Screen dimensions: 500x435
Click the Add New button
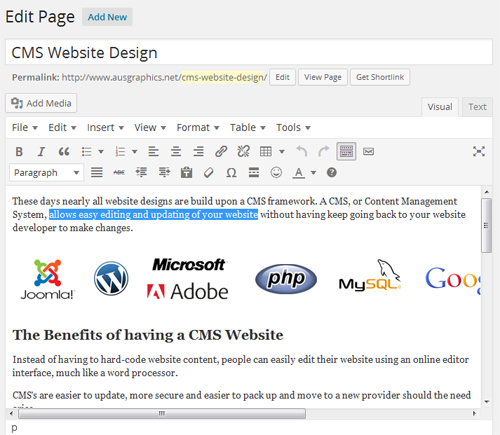click(107, 17)
